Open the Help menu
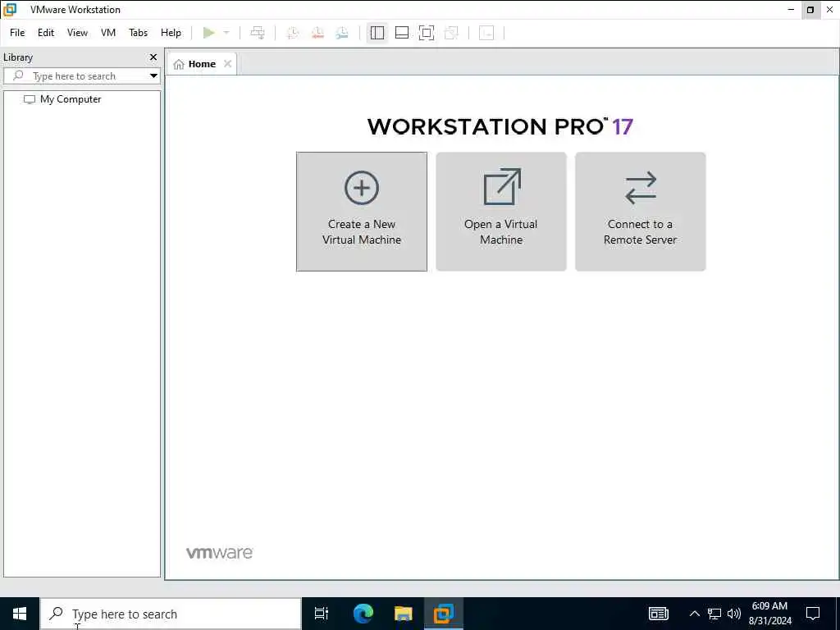The height and width of the screenshot is (630, 840). coord(171,33)
